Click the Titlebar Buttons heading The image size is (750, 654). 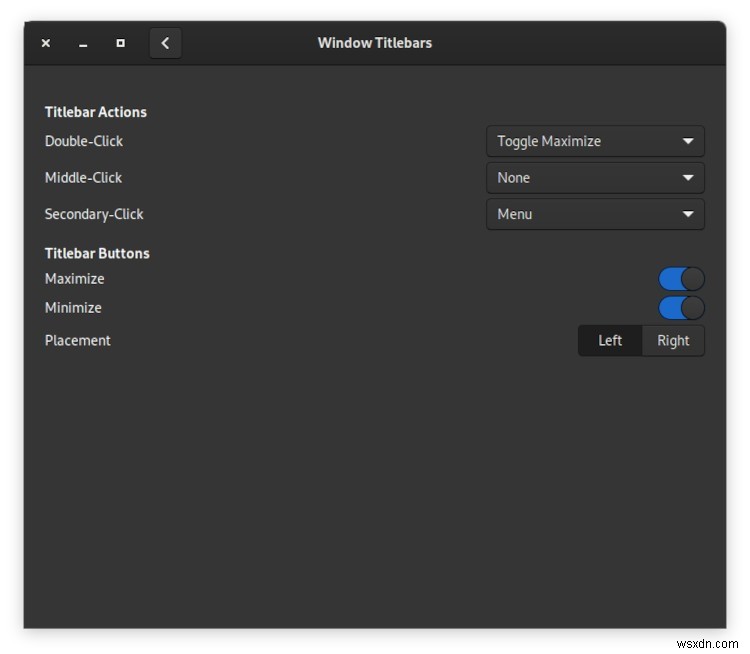pos(97,253)
